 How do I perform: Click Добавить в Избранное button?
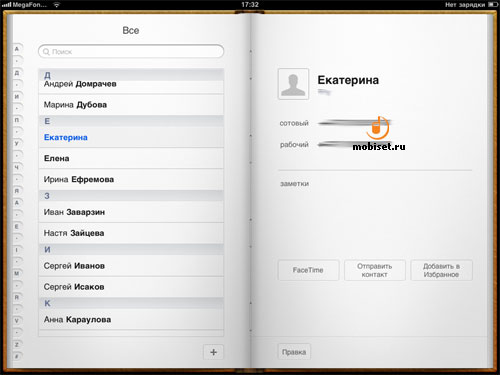(x=441, y=270)
